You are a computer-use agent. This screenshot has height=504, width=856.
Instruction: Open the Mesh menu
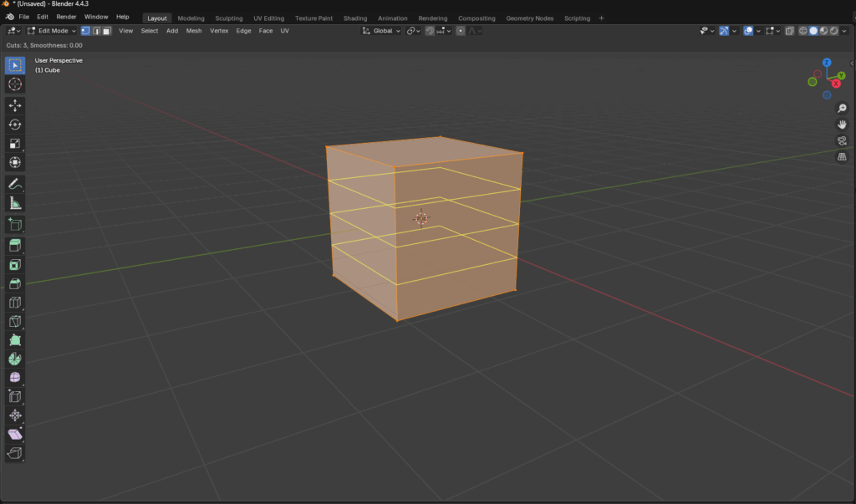point(194,31)
